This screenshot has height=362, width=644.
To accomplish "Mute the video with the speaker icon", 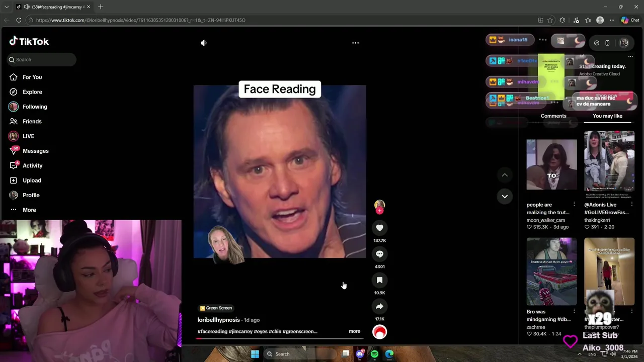I will 204,43.
